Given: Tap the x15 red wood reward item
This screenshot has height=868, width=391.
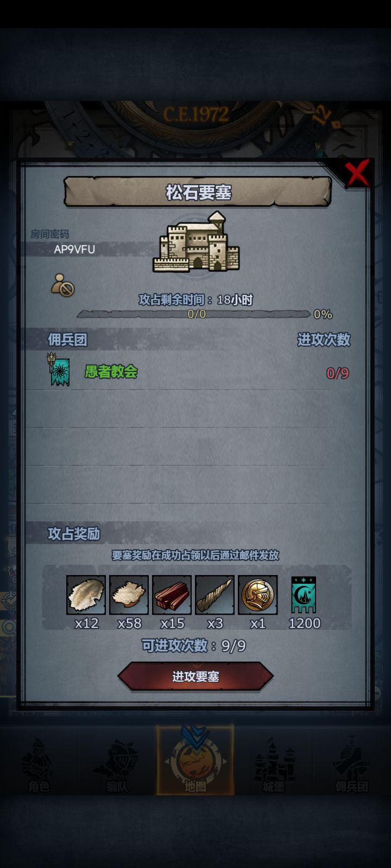Looking at the screenshot, I should 172,595.
